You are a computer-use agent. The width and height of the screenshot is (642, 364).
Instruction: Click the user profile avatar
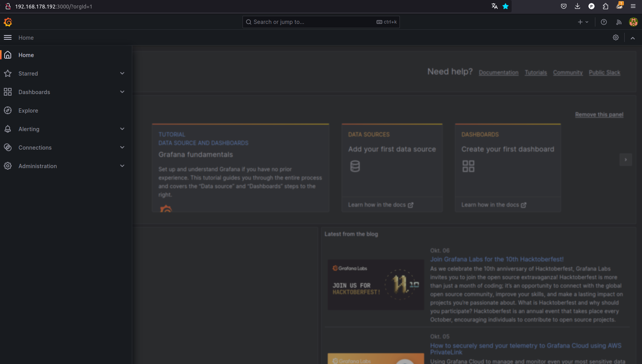point(633,22)
